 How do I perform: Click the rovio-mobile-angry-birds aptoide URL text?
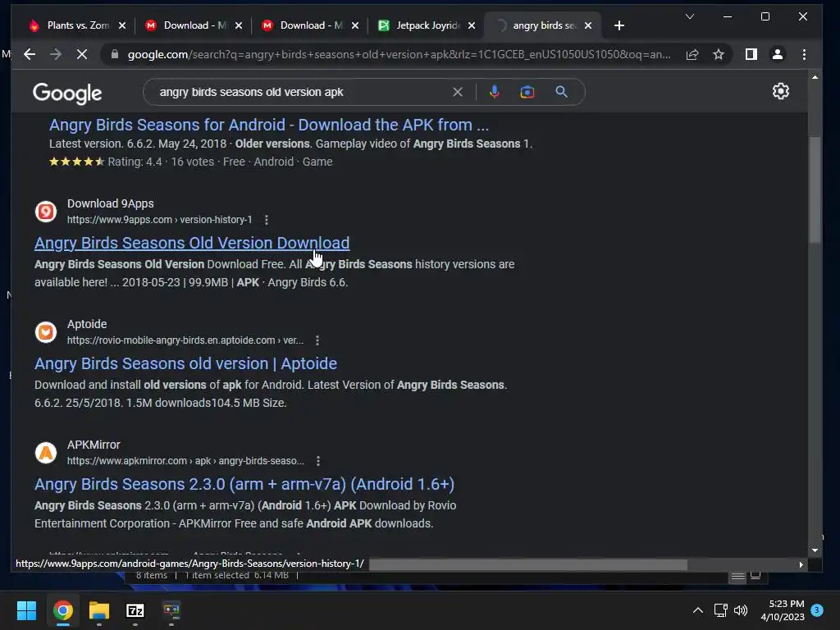tap(185, 340)
